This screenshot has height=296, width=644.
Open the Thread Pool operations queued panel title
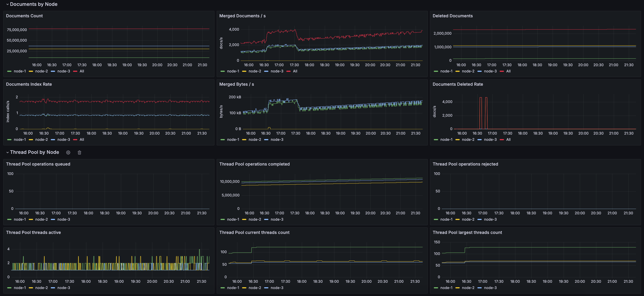[x=38, y=164]
